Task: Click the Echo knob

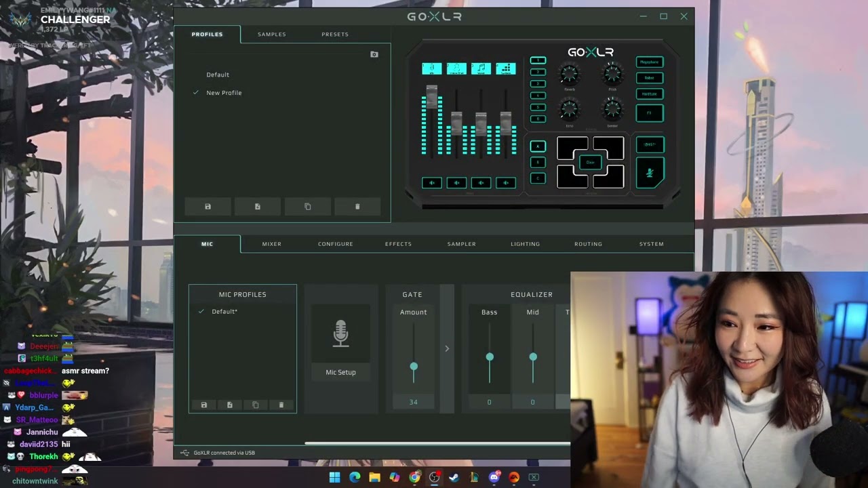Action: [570, 108]
